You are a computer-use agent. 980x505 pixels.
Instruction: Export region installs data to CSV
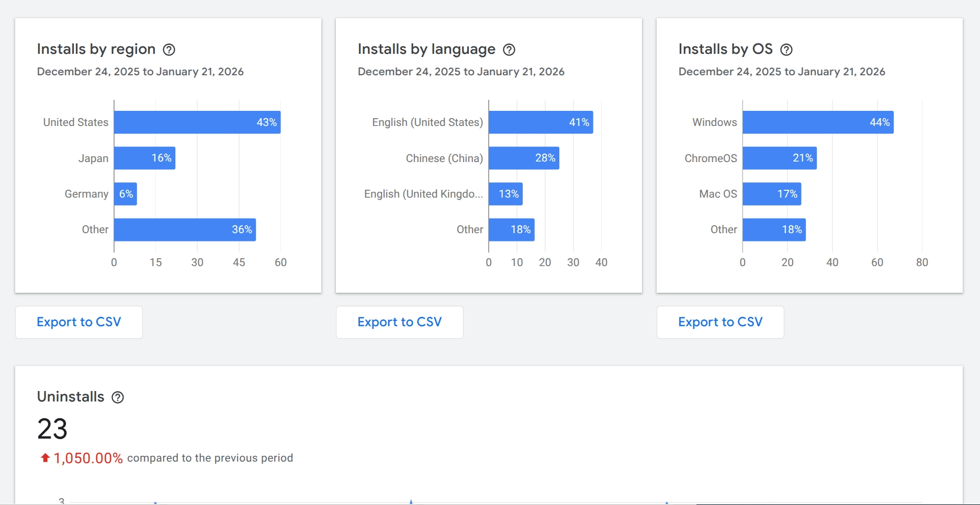[x=78, y=322]
